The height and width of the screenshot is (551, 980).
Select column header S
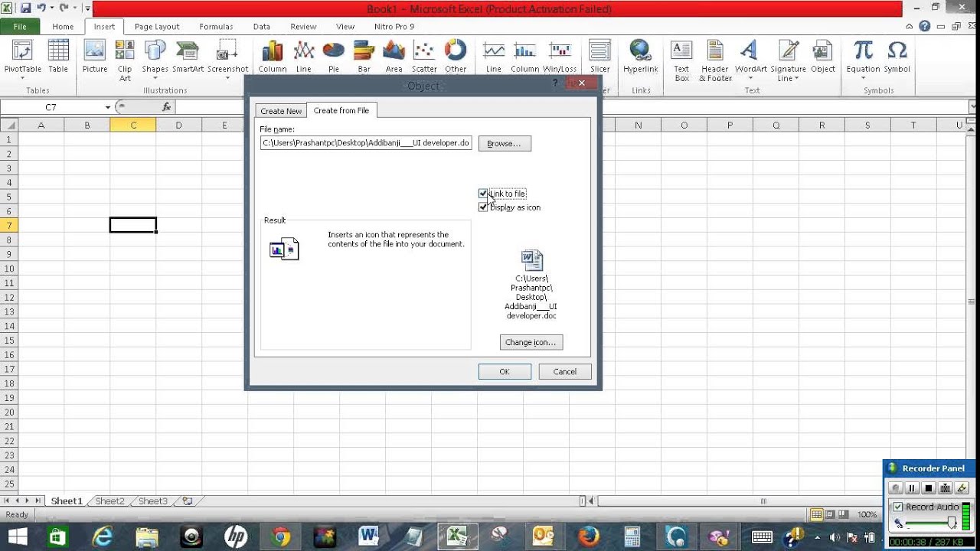tap(867, 126)
